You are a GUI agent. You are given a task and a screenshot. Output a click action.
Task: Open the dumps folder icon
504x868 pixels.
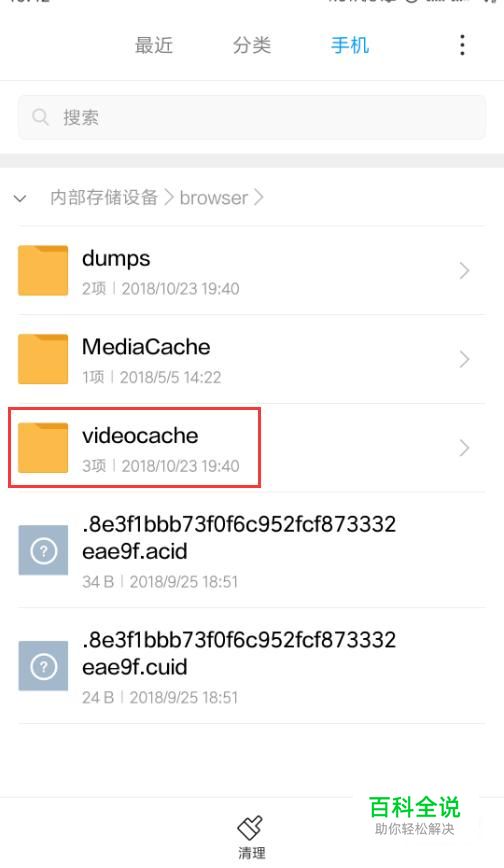(x=43, y=270)
